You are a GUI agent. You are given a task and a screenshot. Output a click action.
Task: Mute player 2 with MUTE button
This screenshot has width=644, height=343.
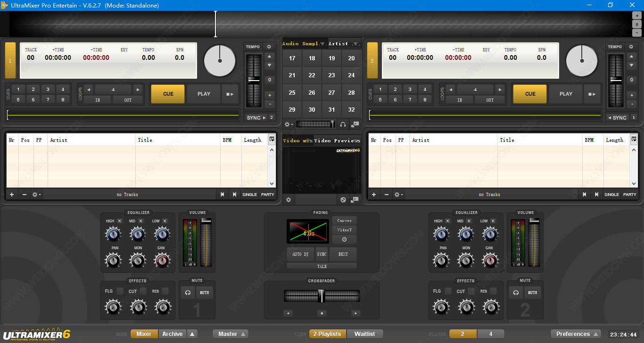[x=533, y=293]
